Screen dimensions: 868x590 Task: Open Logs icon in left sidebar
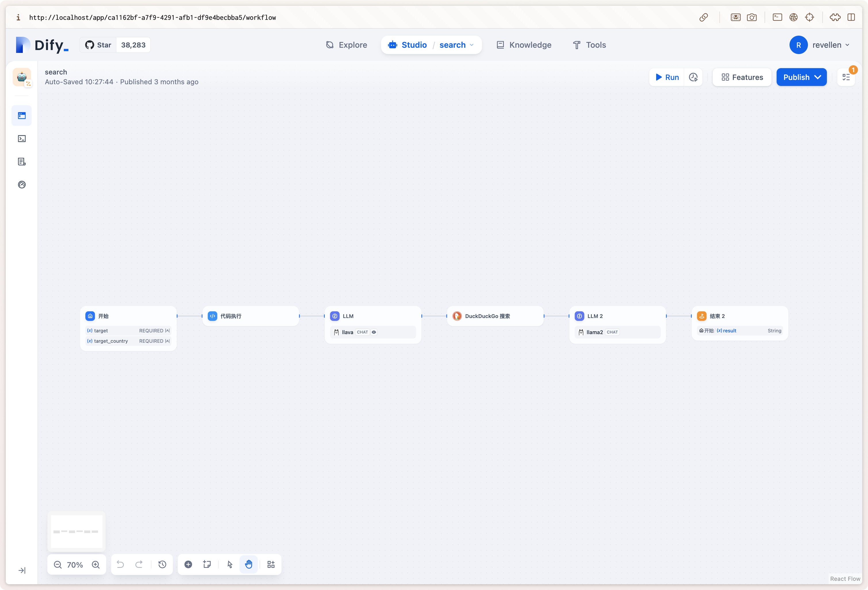22,161
